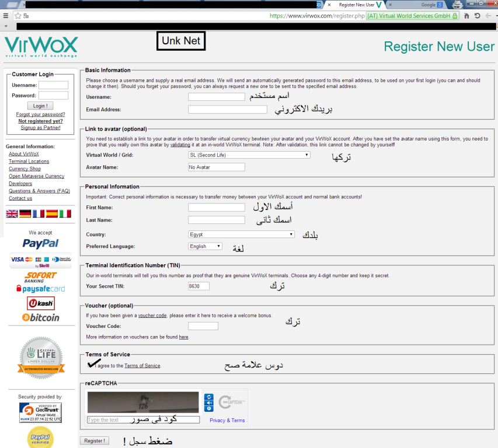This screenshot has height=448, width=498.
Task: Click the Register! button
Action: coord(94,440)
